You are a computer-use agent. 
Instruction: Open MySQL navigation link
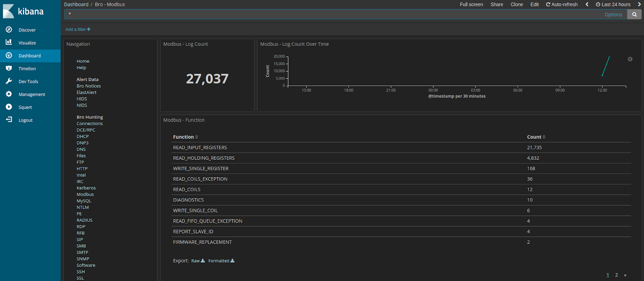pyautogui.click(x=84, y=201)
